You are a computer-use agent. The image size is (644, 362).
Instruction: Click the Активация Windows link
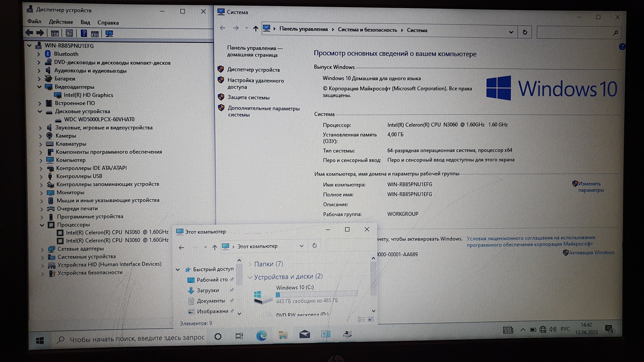(x=591, y=253)
